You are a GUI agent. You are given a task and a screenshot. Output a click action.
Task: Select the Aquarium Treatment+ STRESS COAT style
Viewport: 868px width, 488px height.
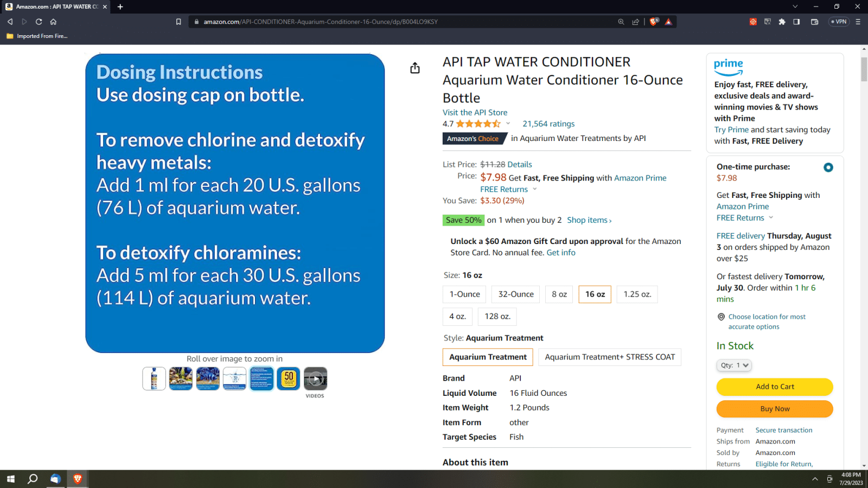609,357
